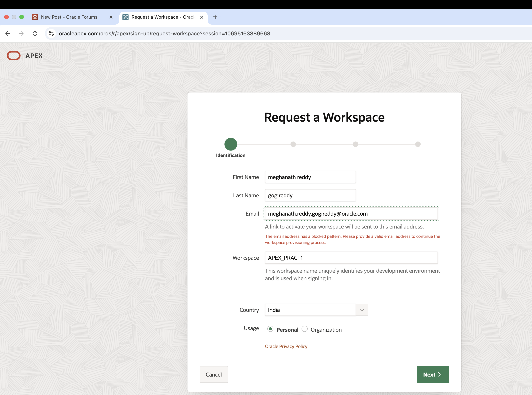Select the Organization usage radio button

pos(304,329)
